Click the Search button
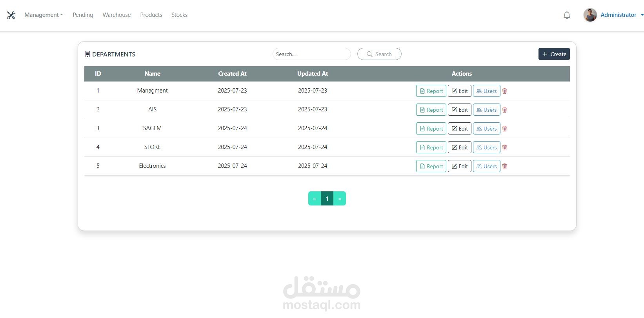The width and height of the screenshot is (644, 318). tap(379, 54)
